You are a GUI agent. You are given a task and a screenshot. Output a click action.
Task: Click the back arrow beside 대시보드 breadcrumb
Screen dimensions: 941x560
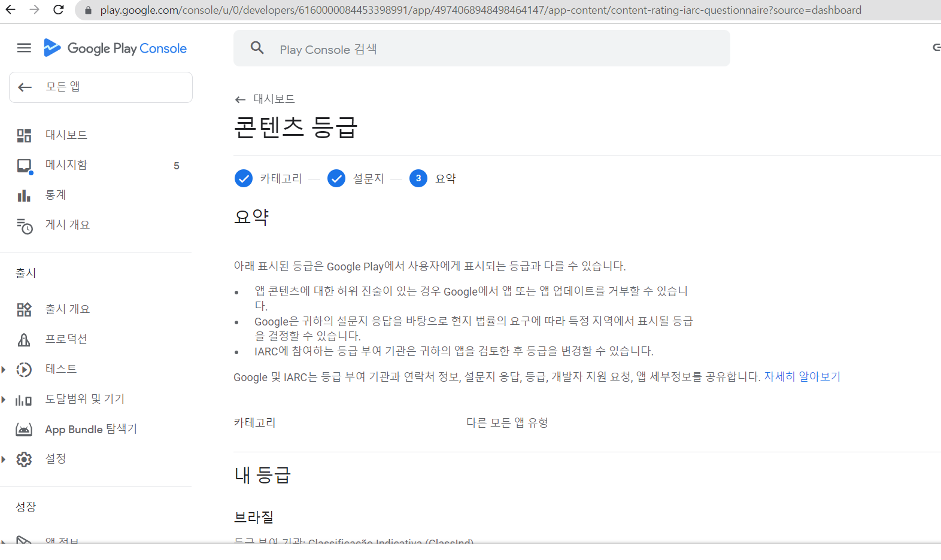tap(240, 100)
